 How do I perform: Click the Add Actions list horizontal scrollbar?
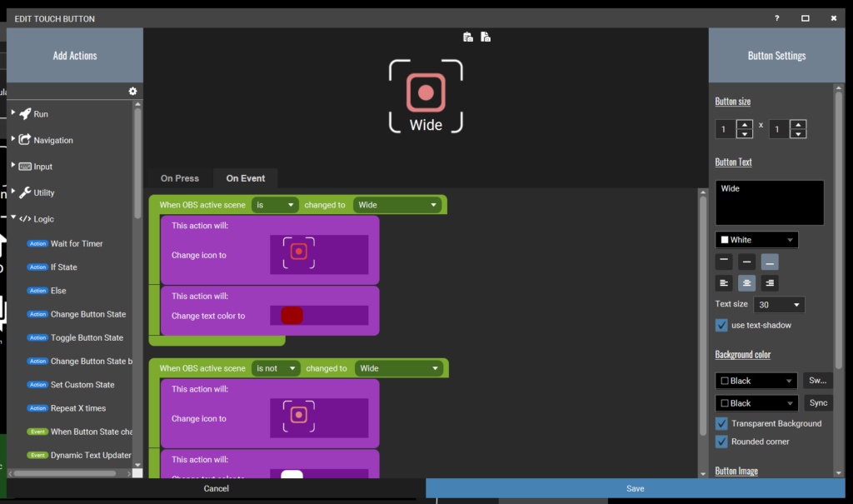click(x=65, y=473)
